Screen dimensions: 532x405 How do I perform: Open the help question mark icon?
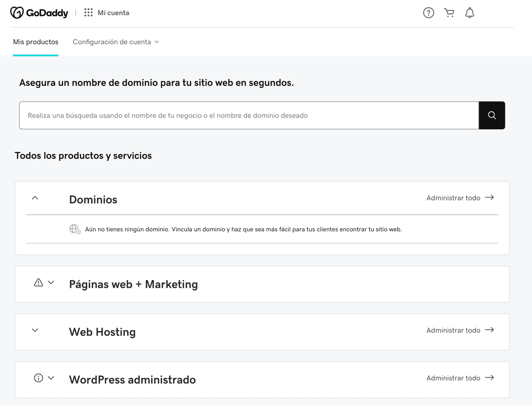429,13
